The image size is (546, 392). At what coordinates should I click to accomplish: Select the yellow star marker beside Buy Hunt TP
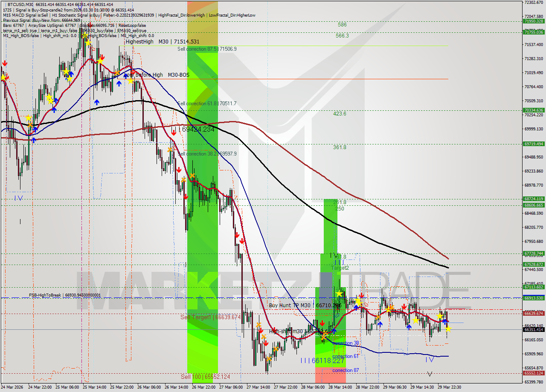[339, 294]
